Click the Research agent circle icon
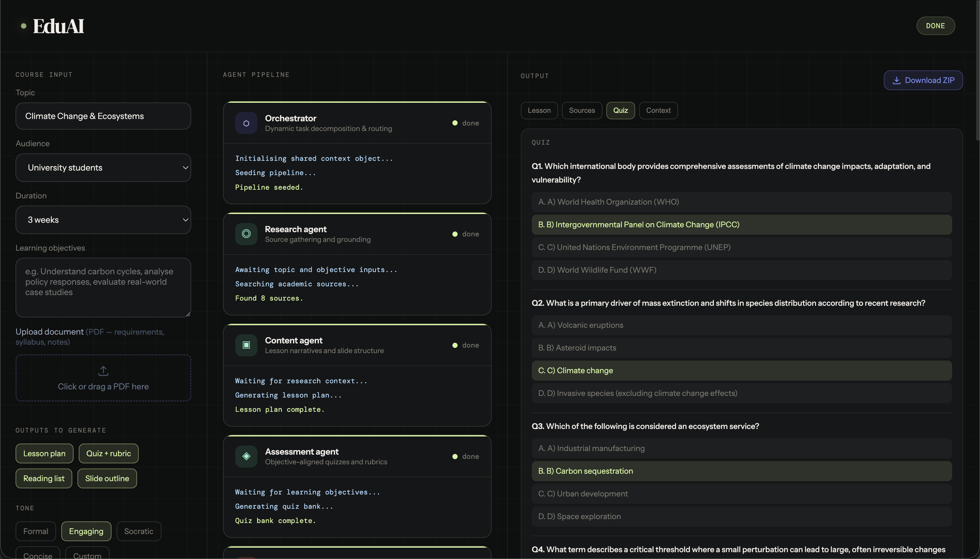The height and width of the screenshot is (559, 980). 246,234
